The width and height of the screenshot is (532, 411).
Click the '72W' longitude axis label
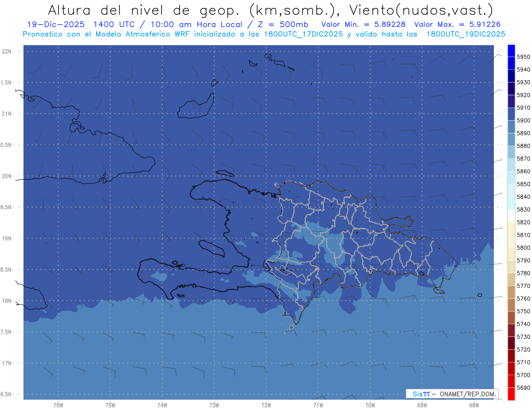266,405
